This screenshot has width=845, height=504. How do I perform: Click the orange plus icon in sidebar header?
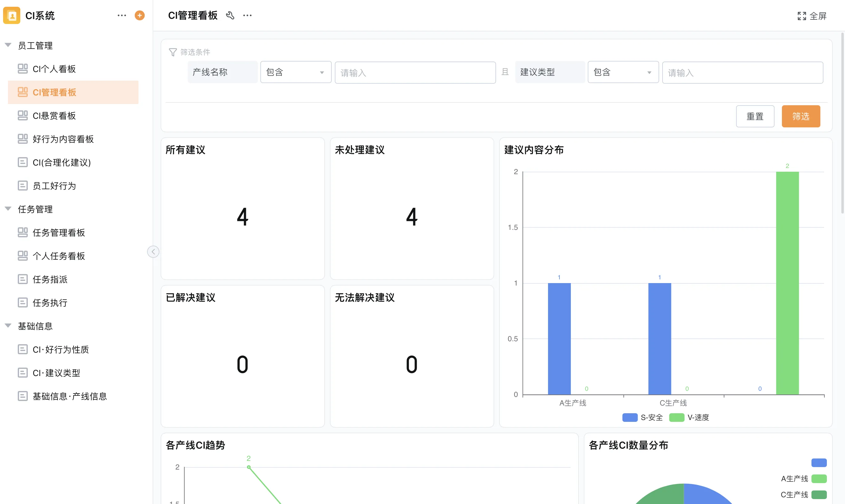click(x=140, y=15)
